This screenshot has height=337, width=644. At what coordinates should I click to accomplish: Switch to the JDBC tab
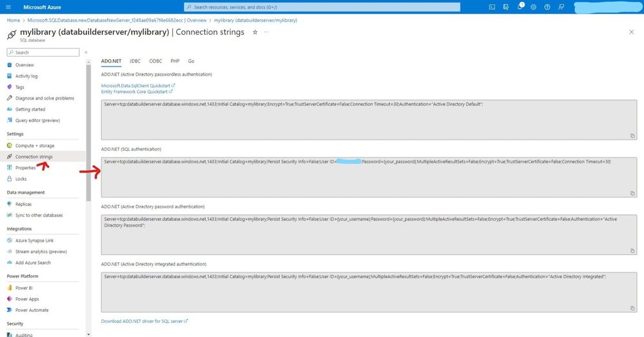tap(135, 61)
